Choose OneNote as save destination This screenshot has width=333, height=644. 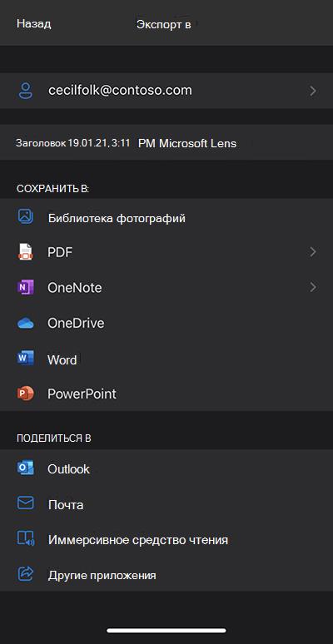166,288
